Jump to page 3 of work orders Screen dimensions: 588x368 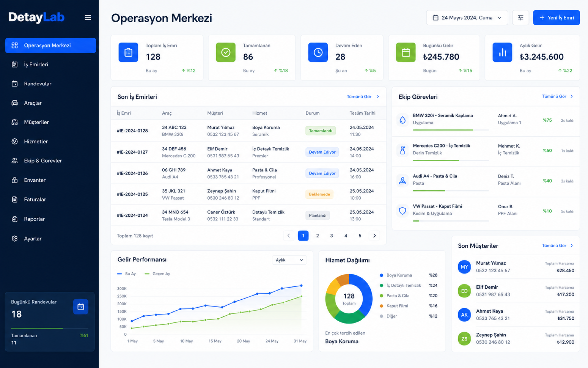tap(332, 236)
